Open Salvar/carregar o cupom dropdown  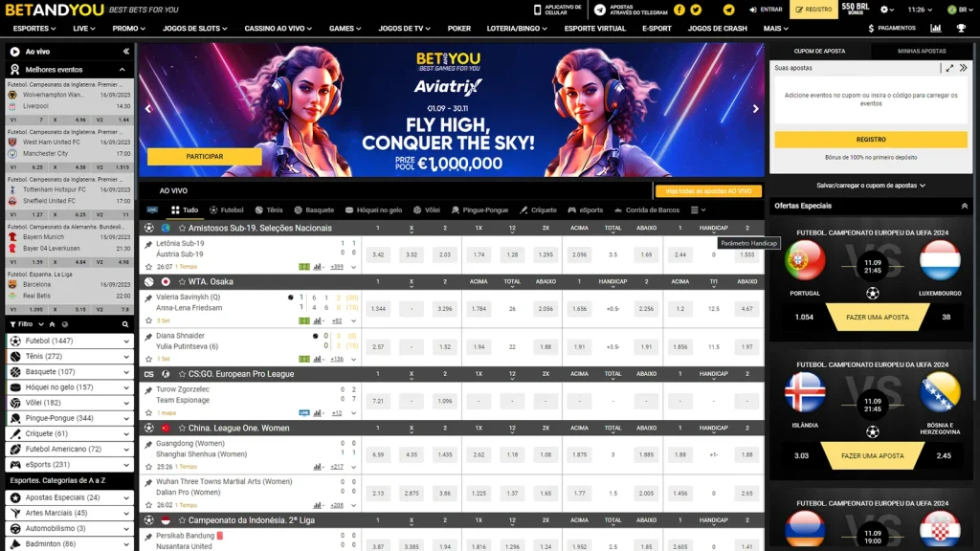871,186
